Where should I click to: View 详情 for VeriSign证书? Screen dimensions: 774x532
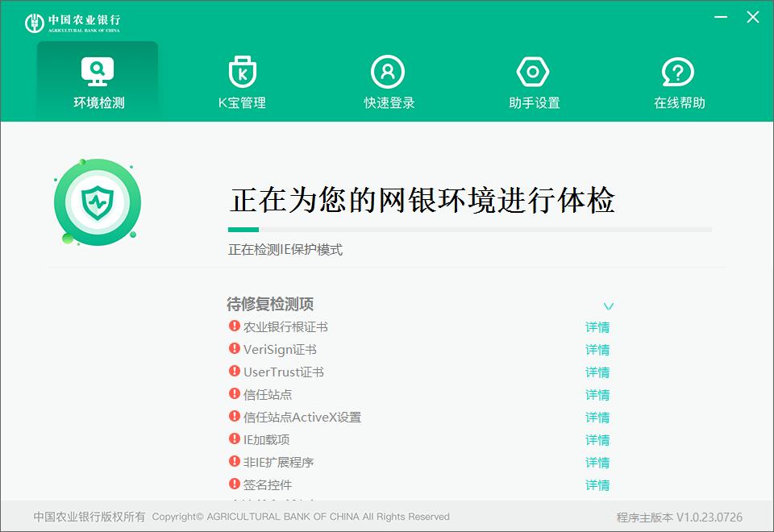597,350
